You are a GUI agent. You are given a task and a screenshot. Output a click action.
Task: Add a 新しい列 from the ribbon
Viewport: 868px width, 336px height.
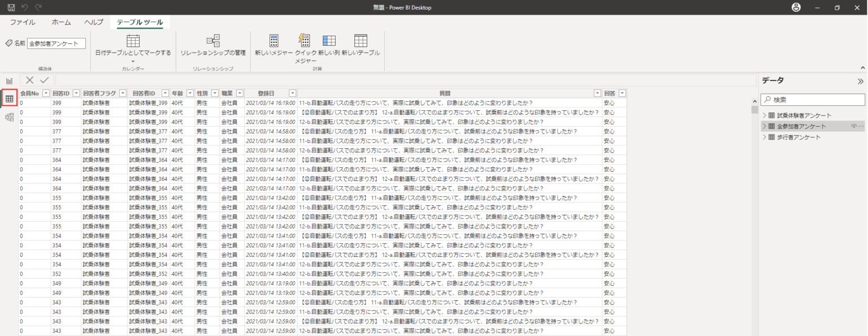[x=329, y=40]
